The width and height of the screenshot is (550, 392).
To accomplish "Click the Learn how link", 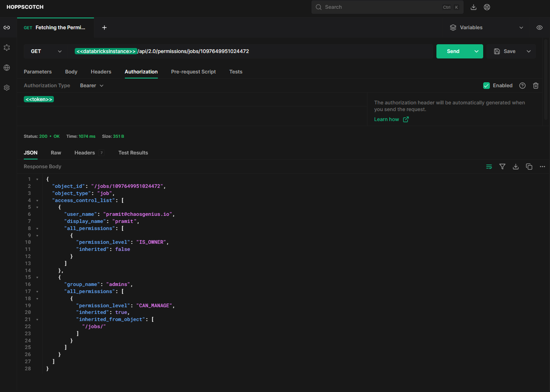I will (387, 119).
